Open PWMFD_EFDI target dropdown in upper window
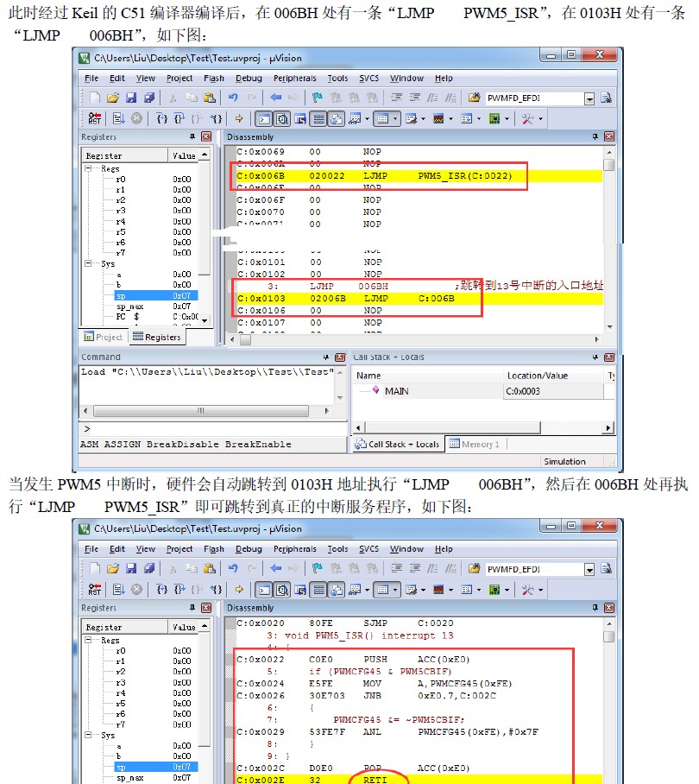This screenshot has height=784, width=699. tap(589, 98)
